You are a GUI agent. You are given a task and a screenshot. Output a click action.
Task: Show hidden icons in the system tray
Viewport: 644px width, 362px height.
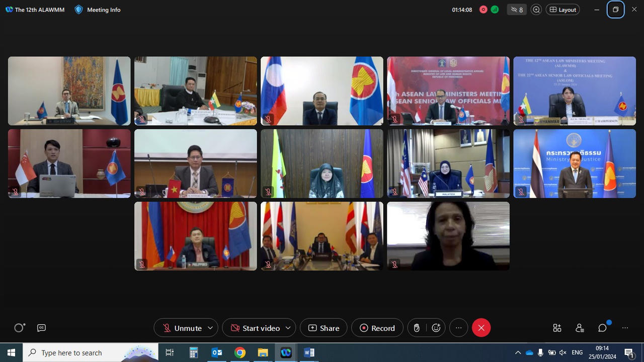click(518, 352)
